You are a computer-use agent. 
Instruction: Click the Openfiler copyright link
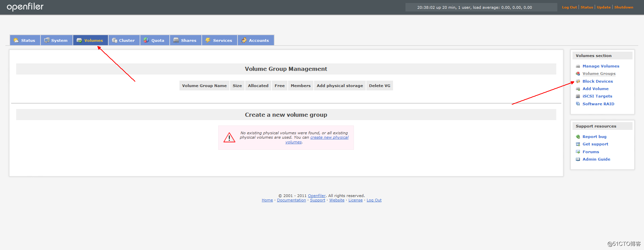point(317,196)
